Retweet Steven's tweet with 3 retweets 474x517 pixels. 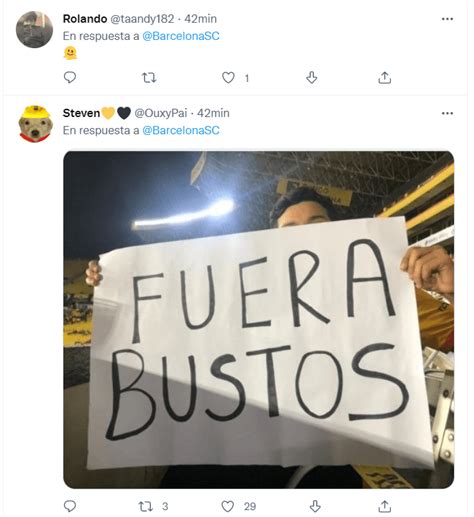pos(146,506)
